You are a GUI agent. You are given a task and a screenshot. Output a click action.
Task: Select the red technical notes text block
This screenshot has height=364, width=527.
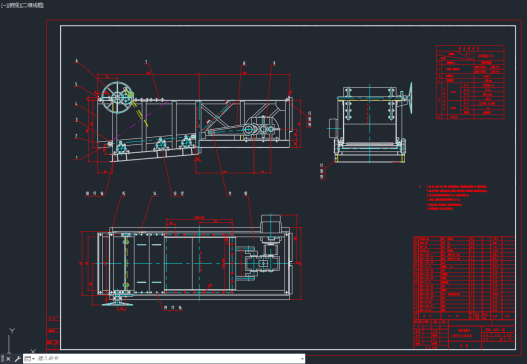tap(456, 198)
